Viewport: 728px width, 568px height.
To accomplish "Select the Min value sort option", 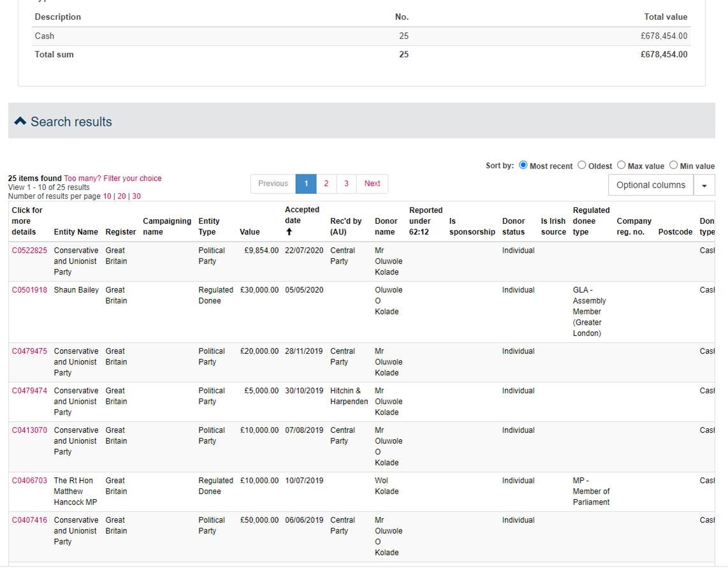I will [x=673, y=165].
